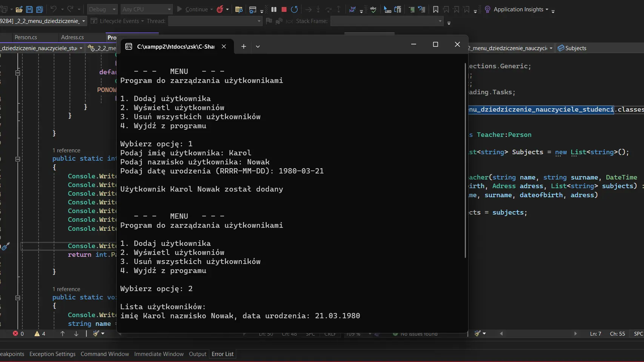Go to next issue down arrow
The height and width of the screenshot is (362, 644).
coord(76,334)
